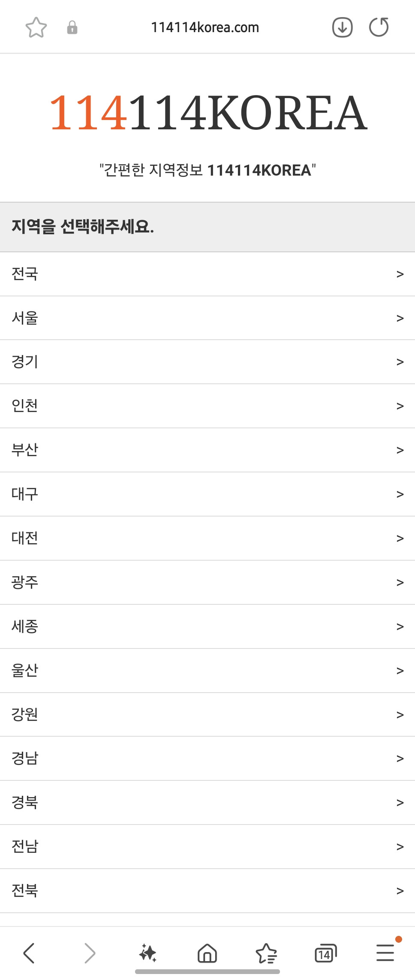
Task: Click the bookmark star in the address bar
Action: tap(36, 27)
